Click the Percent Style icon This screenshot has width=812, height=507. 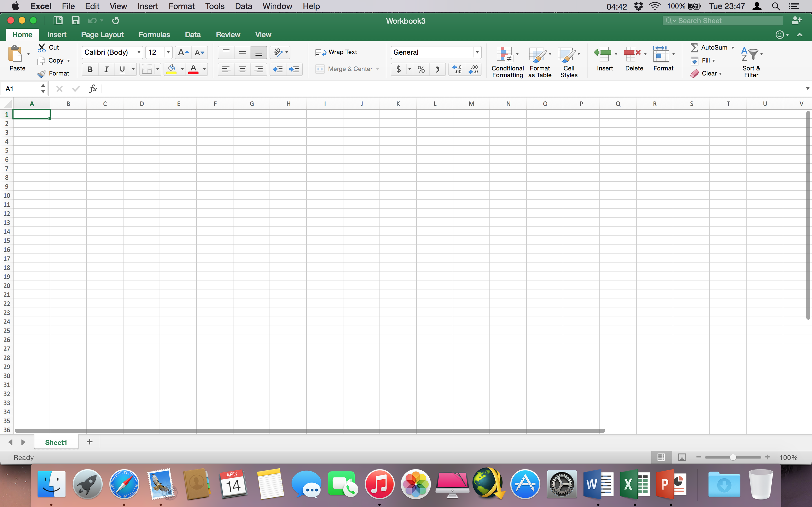pyautogui.click(x=421, y=69)
